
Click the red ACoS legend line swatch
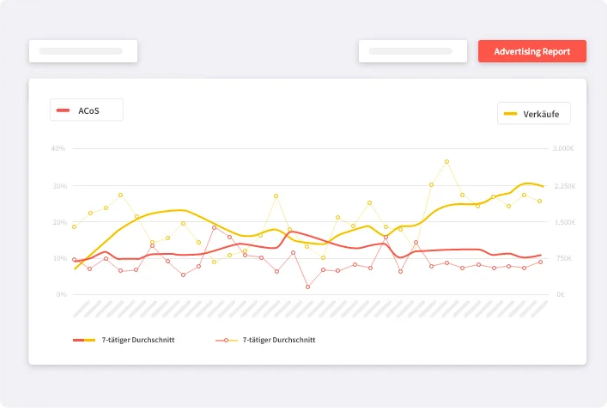[64, 110]
